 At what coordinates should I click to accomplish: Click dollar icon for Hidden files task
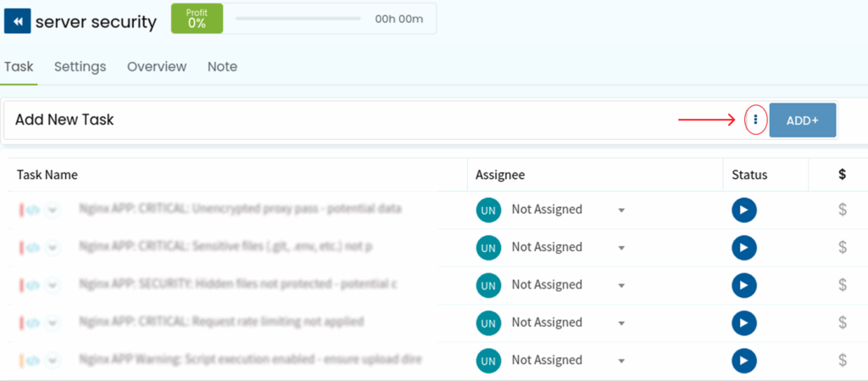point(842,284)
